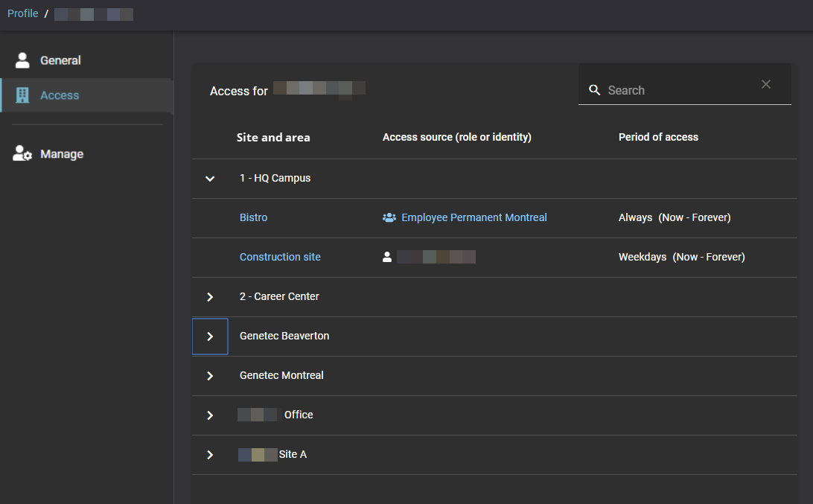Open the Construction site area link

280,257
